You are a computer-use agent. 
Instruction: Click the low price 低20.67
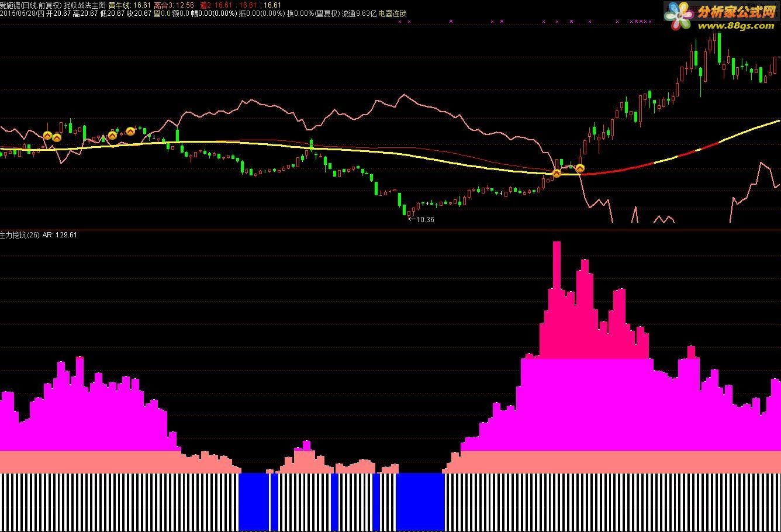(x=112, y=13)
